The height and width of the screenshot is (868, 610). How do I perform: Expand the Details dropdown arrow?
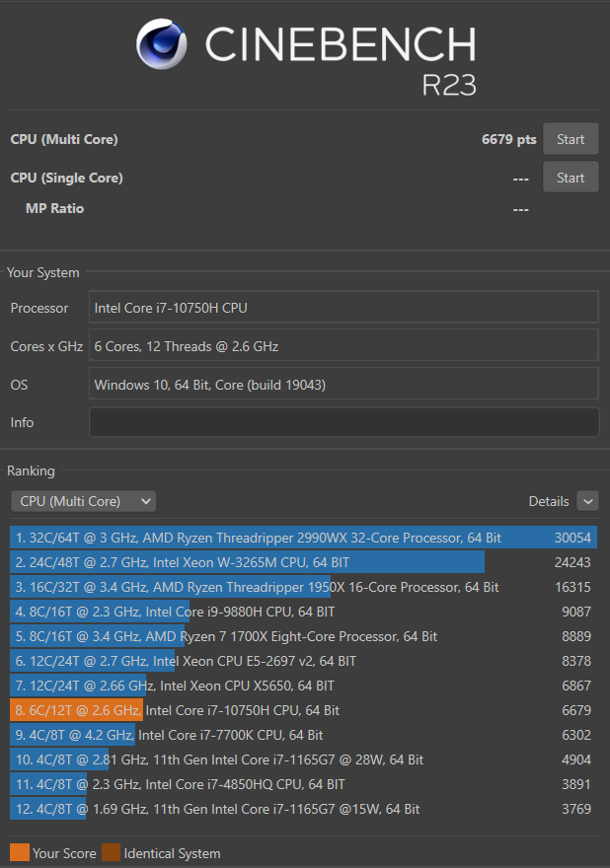point(588,501)
